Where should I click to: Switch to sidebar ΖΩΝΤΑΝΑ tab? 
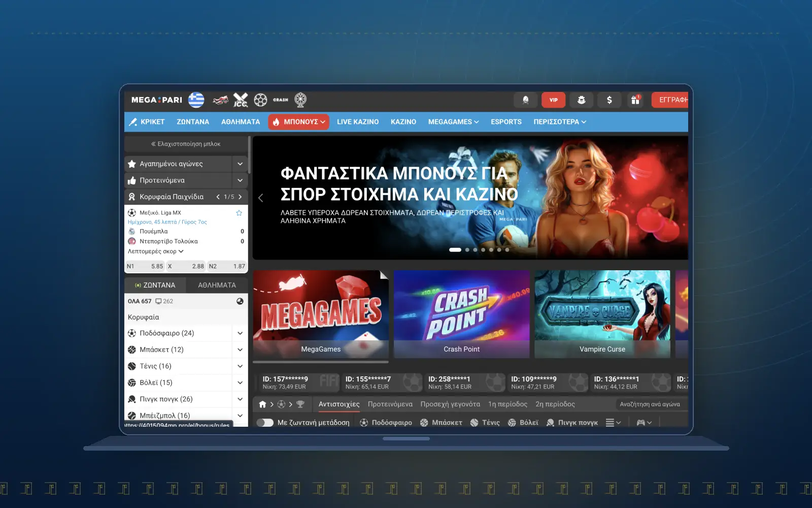click(x=155, y=285)
